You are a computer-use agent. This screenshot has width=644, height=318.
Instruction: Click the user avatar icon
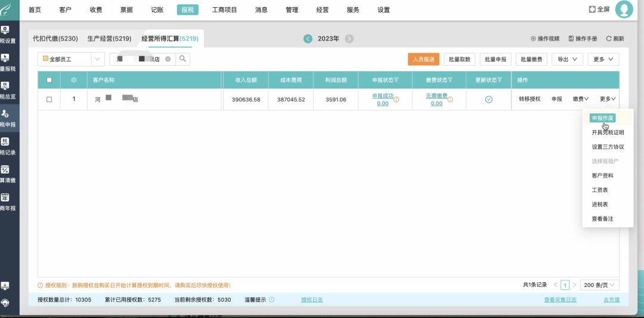pos(624,10)
